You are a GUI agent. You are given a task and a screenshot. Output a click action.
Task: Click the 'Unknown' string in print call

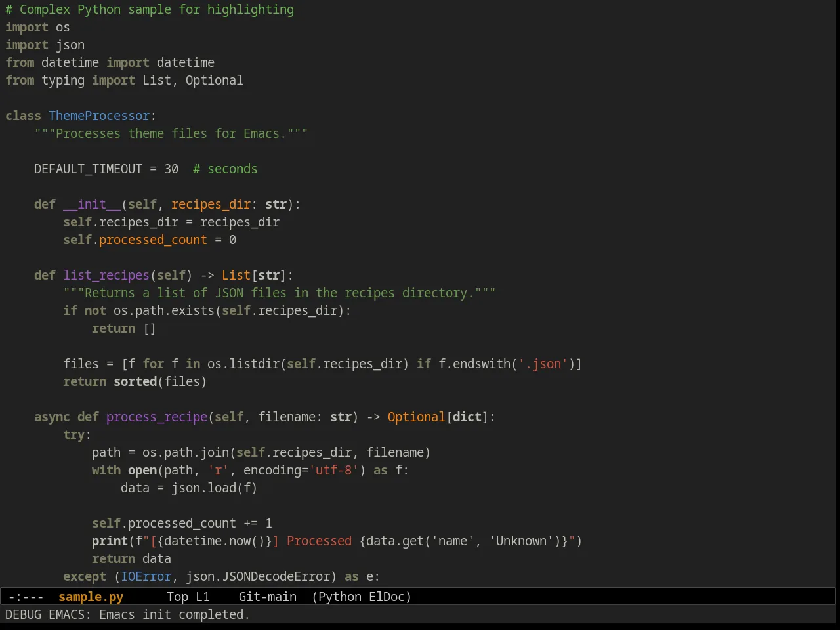[521, 541]
